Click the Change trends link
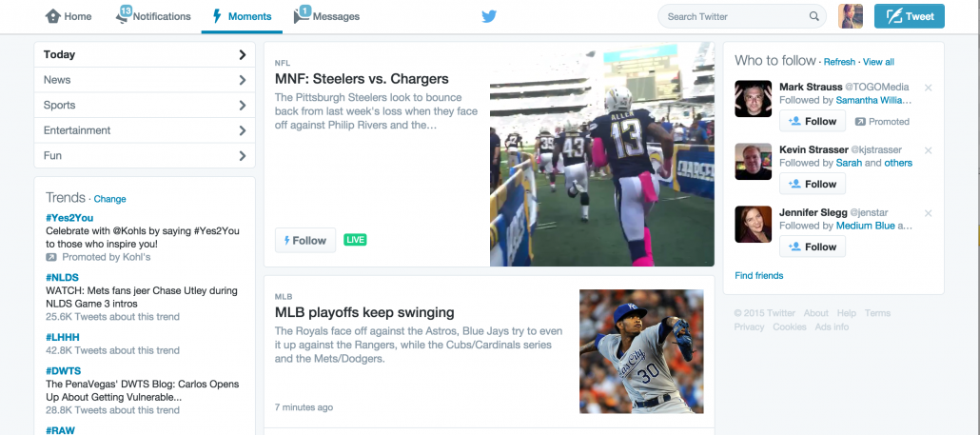Image resolution: width=980 pixels, height=435 pixels. point(109,199)
